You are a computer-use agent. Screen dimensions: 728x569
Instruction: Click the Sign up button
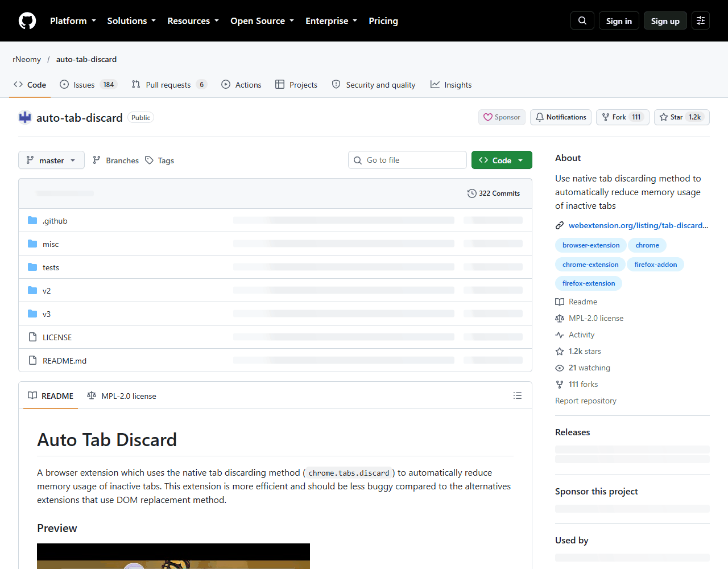[665, 21]
